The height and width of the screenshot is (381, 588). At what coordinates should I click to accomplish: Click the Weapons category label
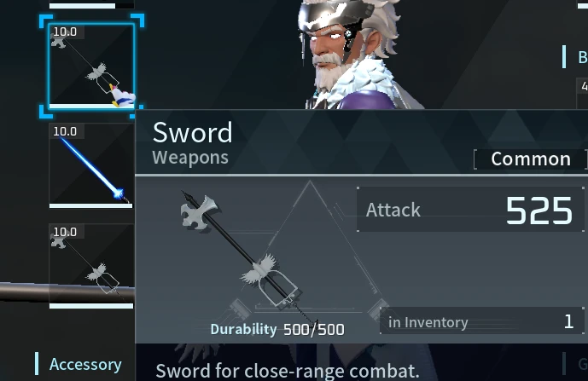pyautogui.click(x=190, y=158)
